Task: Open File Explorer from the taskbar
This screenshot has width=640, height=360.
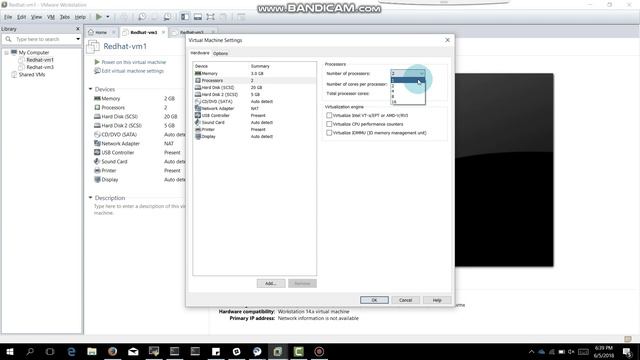Action: coord(92,351)
